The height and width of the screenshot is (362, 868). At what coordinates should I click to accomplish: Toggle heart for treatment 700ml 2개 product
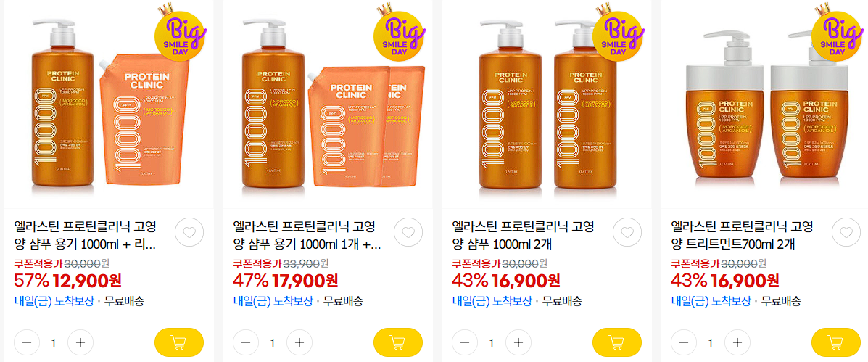846,232
